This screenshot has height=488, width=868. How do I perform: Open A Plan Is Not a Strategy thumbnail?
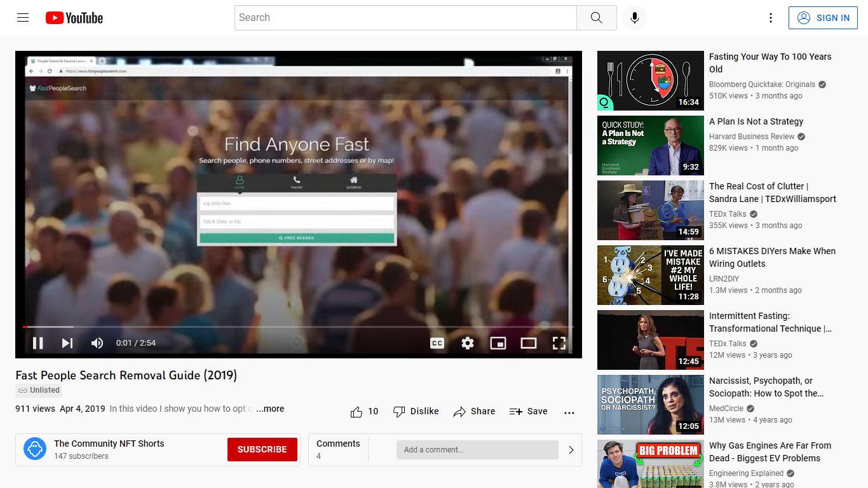pos(651,146)
